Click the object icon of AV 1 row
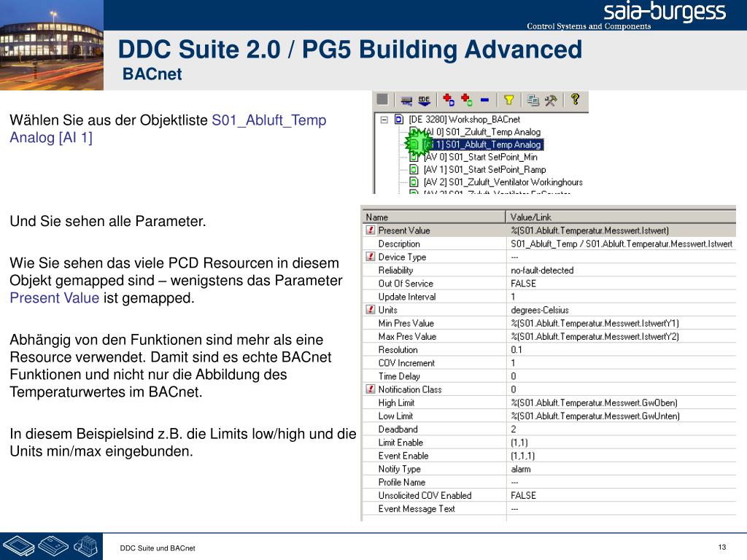The width and height of the screenshot is (747, 560). click(x=414, y=169)
